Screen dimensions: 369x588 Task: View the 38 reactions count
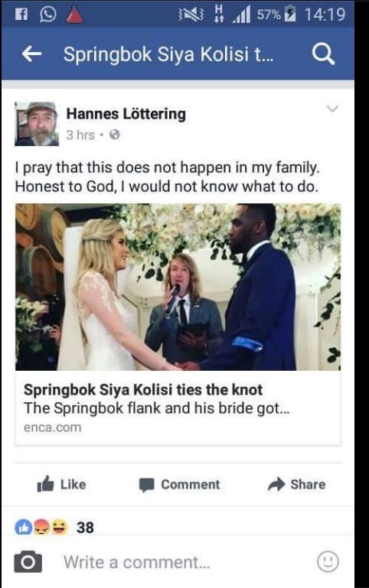[85, 528]
